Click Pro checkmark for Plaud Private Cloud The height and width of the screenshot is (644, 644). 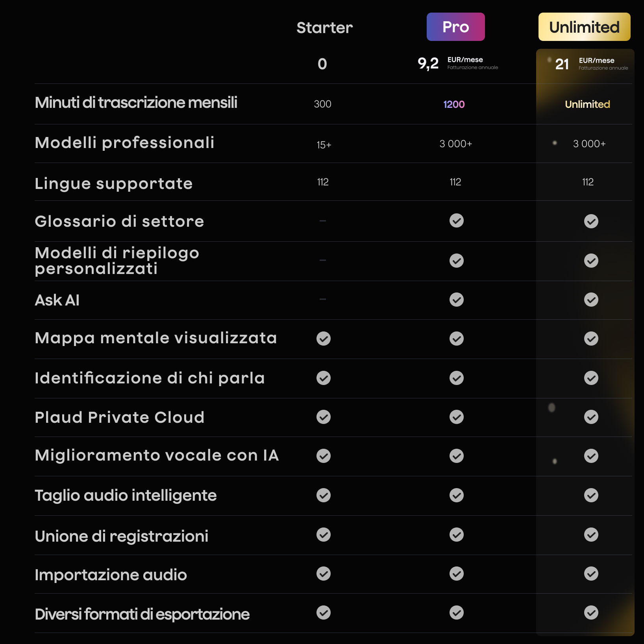(456, 417)
